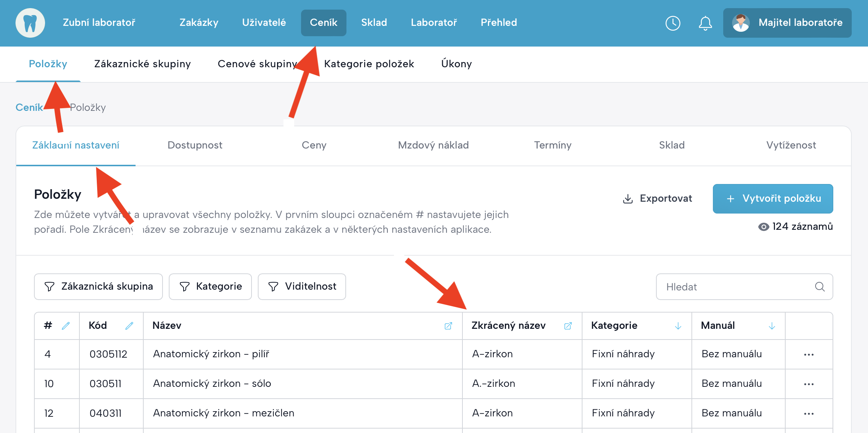Click the edit icon beside Zkrácený název
The image size is (868, 433).
(x=568, y=326)
